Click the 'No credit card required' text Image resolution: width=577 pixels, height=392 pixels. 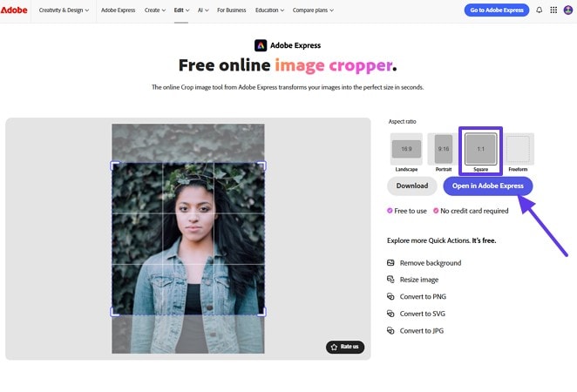point(474,211)
